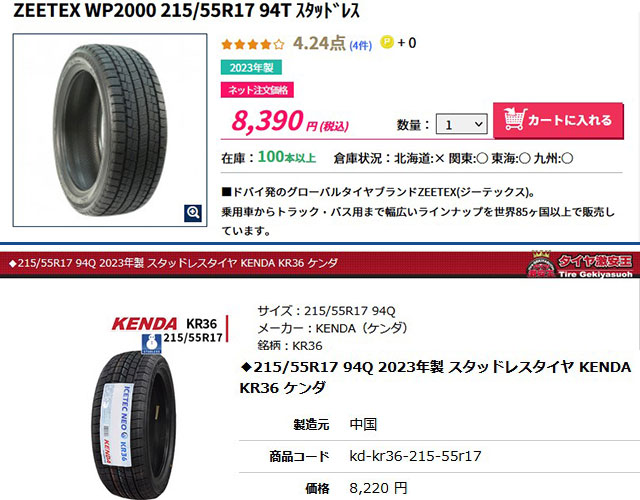Click the product code kd-kr36-215-55r17
The height and width of the screenshot is (500, 640).
click(x=415, y=456)
